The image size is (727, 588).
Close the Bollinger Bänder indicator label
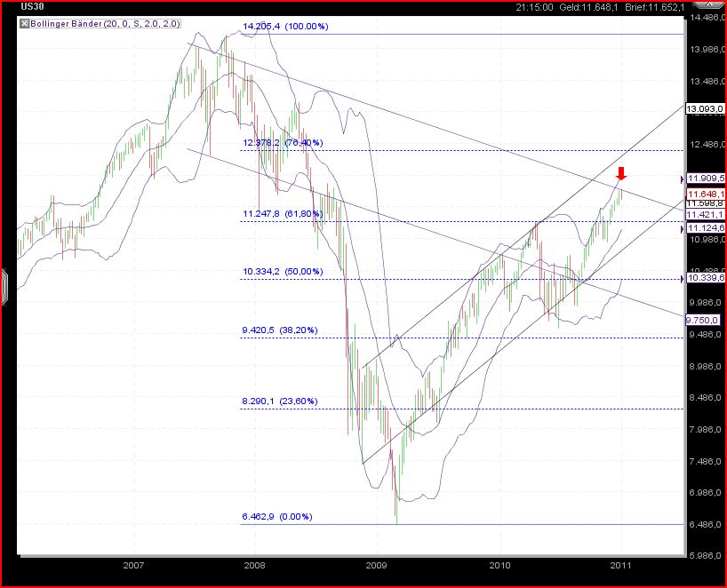(23, 24)
